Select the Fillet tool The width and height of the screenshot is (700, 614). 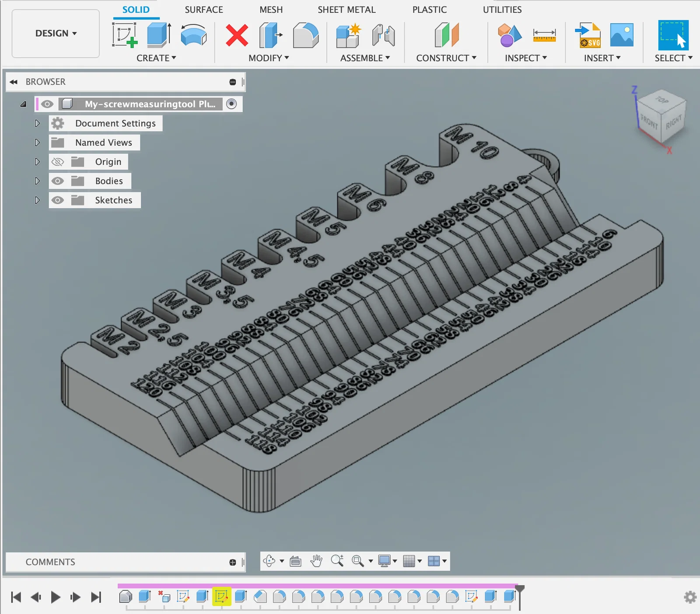tap(305, 35)
